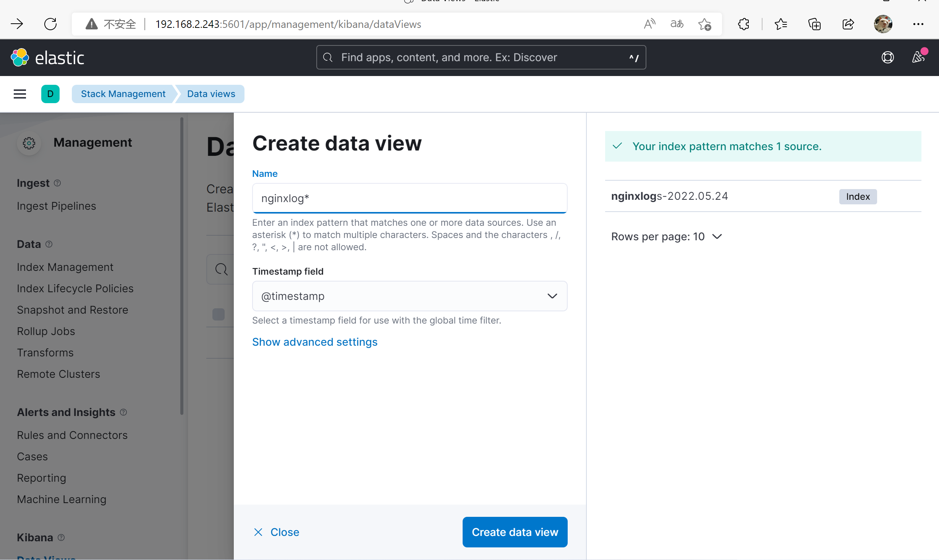Open Ingest Pipelines in the sidebar
939x560 pixels.
click(x=56, y=206)
